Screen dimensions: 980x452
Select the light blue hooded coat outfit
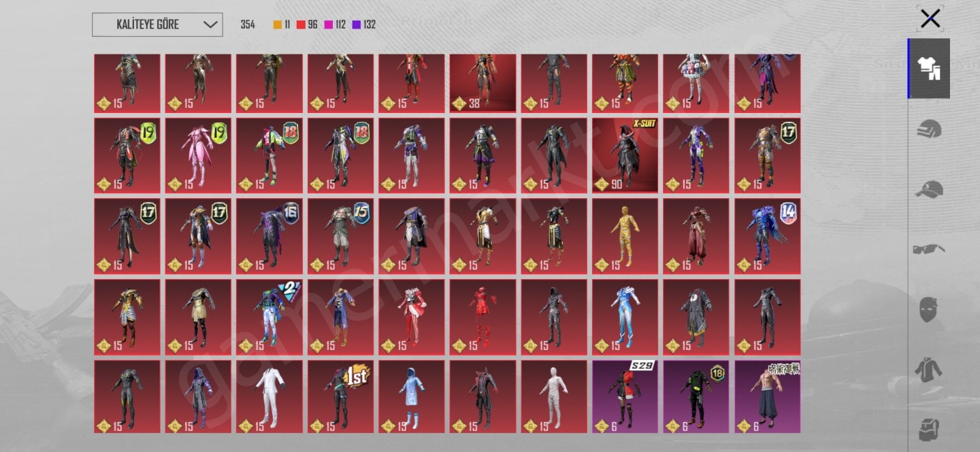[412, 397]
